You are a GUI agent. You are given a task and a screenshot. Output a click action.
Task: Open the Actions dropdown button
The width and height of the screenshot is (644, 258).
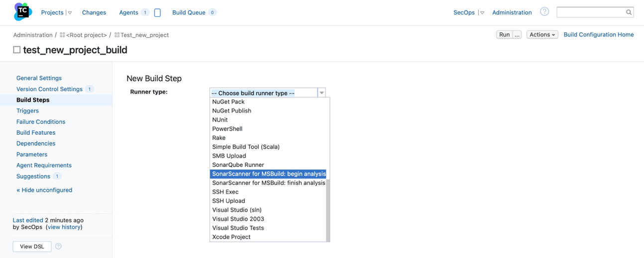click(x=542, y=34)
